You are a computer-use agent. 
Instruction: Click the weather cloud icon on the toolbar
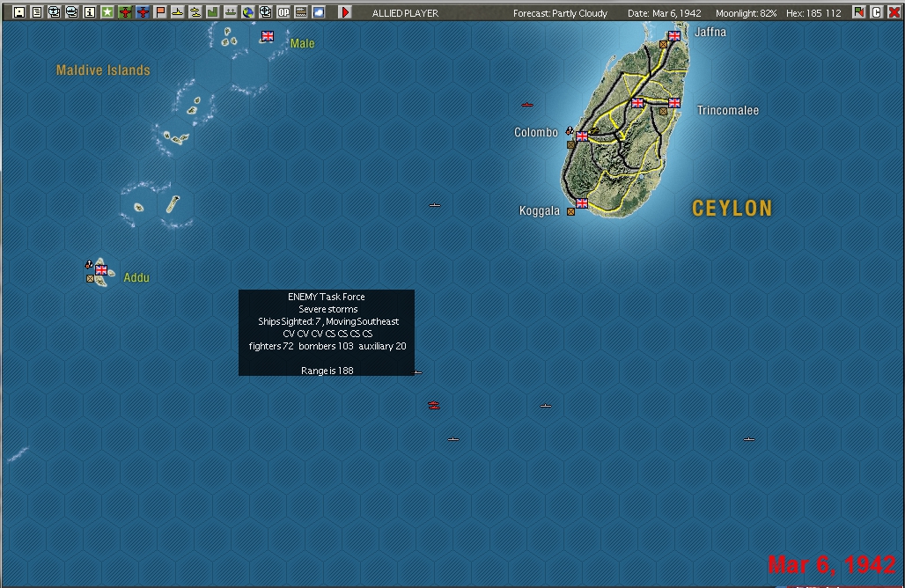[x=318, y=11]
